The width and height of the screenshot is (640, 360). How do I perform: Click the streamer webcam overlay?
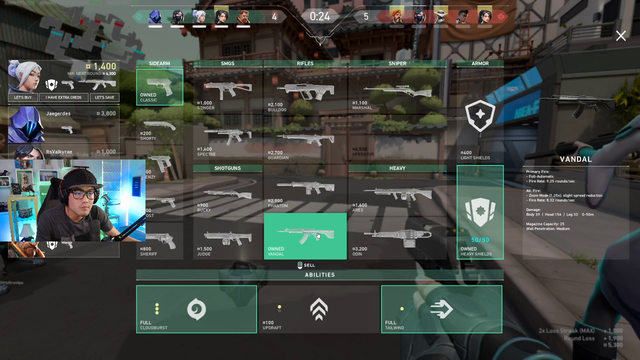(x=73, y=200)
